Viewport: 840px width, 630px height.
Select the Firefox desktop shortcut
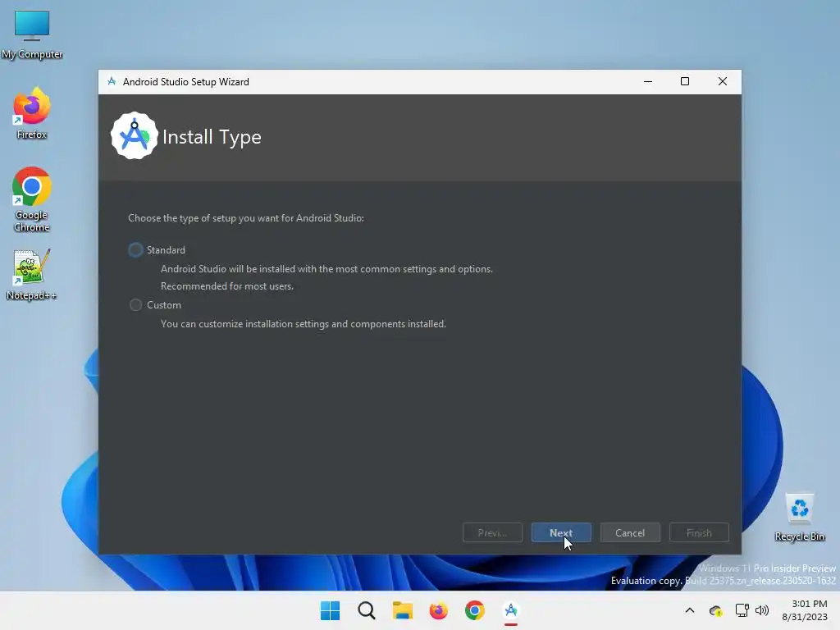click(32, 113)
